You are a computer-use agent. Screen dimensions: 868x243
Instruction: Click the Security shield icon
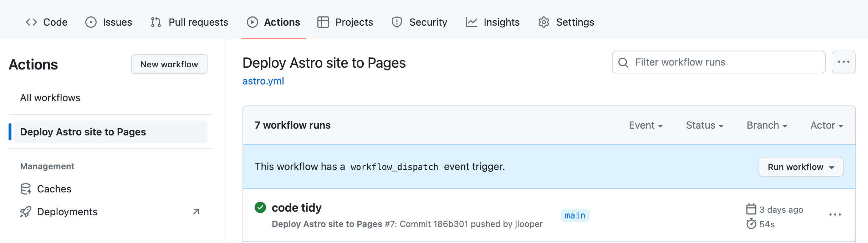click(x=397, y=22)
